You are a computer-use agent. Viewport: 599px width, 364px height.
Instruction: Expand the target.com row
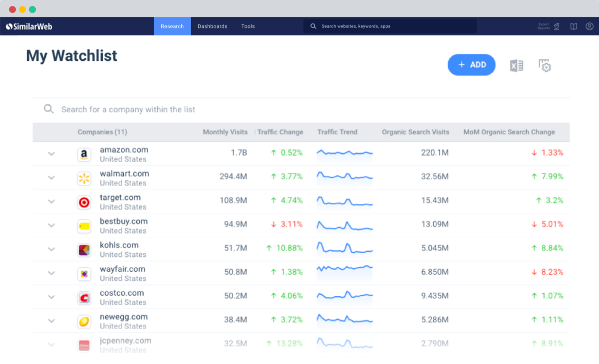[x=51, y=201]
